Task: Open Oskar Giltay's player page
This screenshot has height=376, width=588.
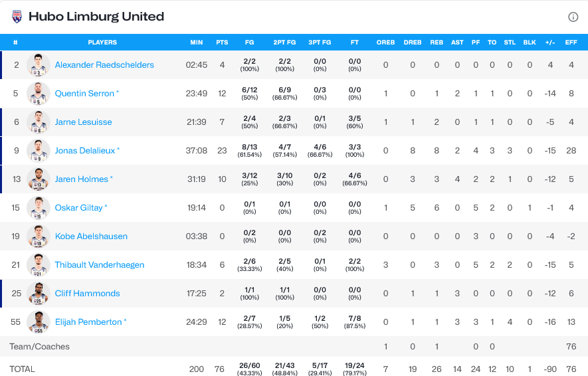Action: click(x=78, y=208)
